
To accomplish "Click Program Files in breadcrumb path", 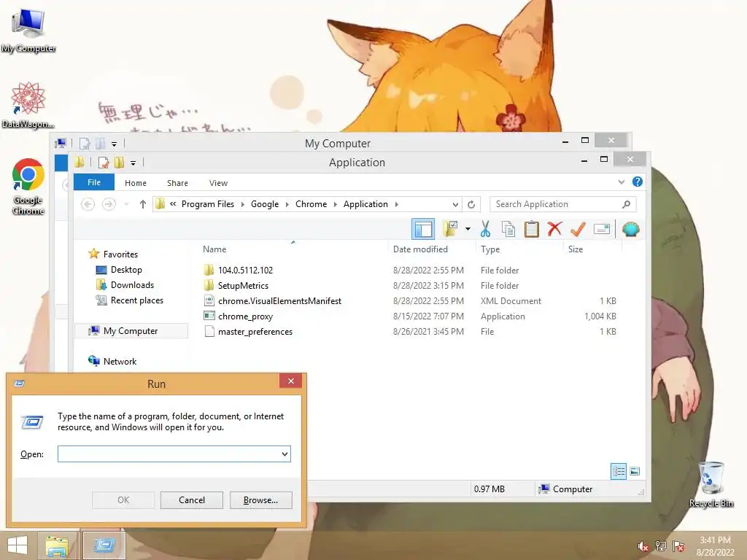I will click(208, 204).
